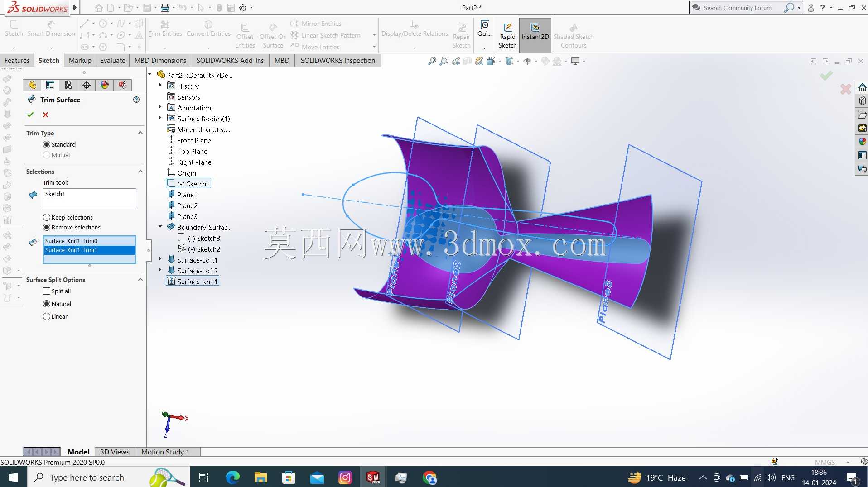868x487 pixels.
Task: Open Microsoft Edge from taskbar
Action: click(233, 477)
